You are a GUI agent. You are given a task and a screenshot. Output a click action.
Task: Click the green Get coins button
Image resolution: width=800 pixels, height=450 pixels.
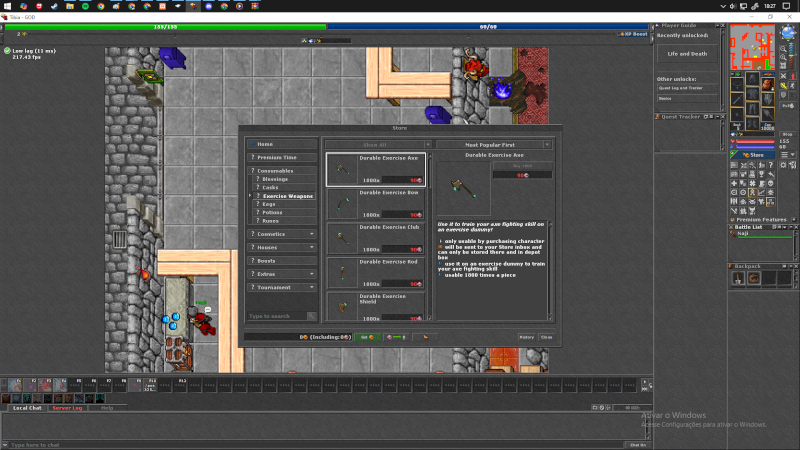[367, 337]
